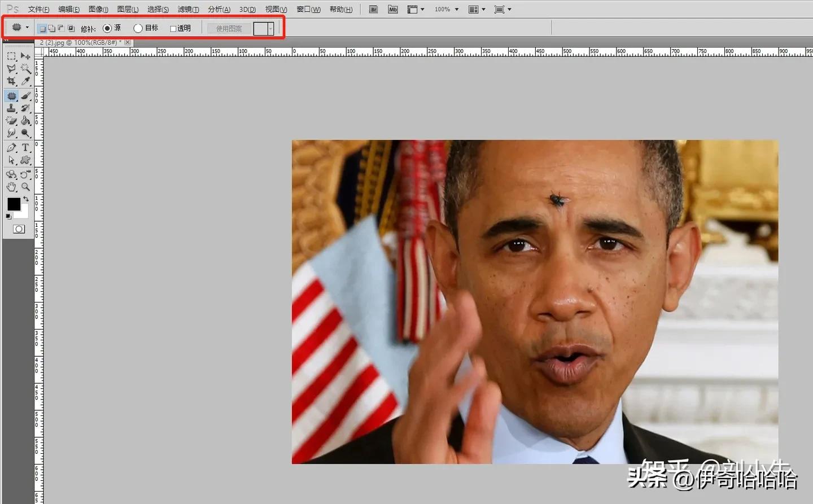Enable the 透明 (Transparent) checkbox
Image resolution: width=813 pixels, height=504 pixels.
tap(173, 28)
